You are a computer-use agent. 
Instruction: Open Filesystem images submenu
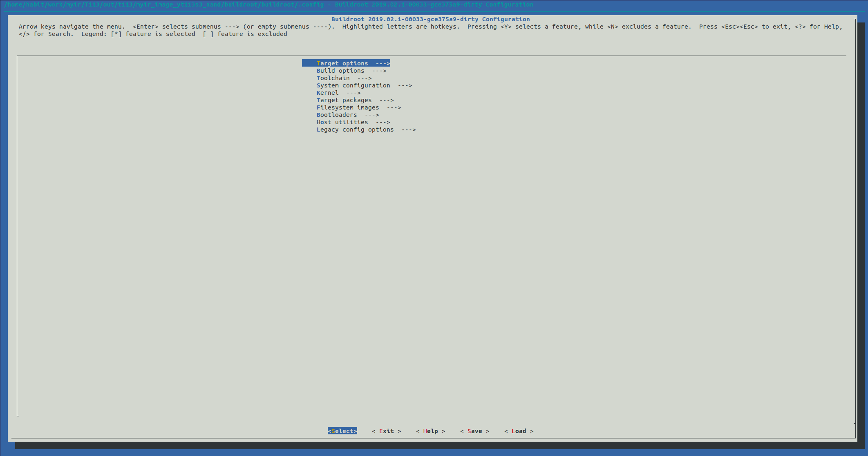pyautogui.click(x=347, y=107)
